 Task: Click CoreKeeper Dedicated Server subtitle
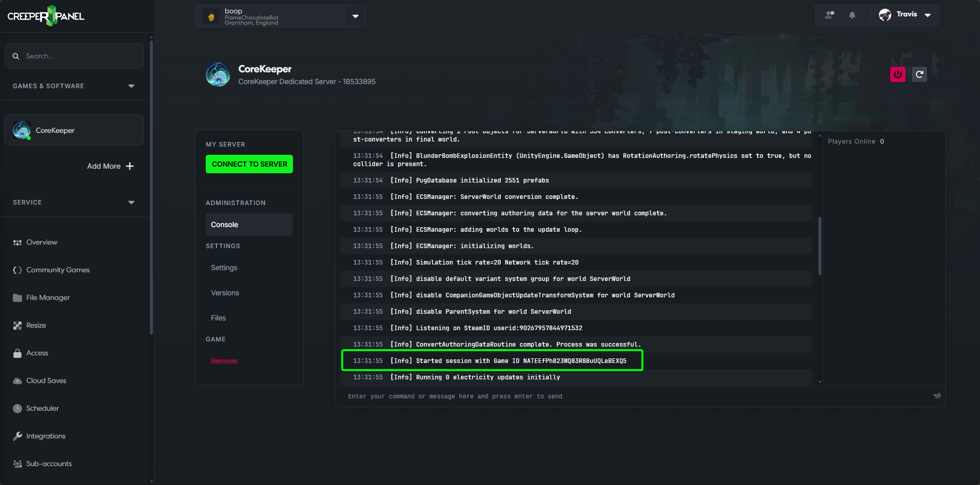tap(307, 82)
